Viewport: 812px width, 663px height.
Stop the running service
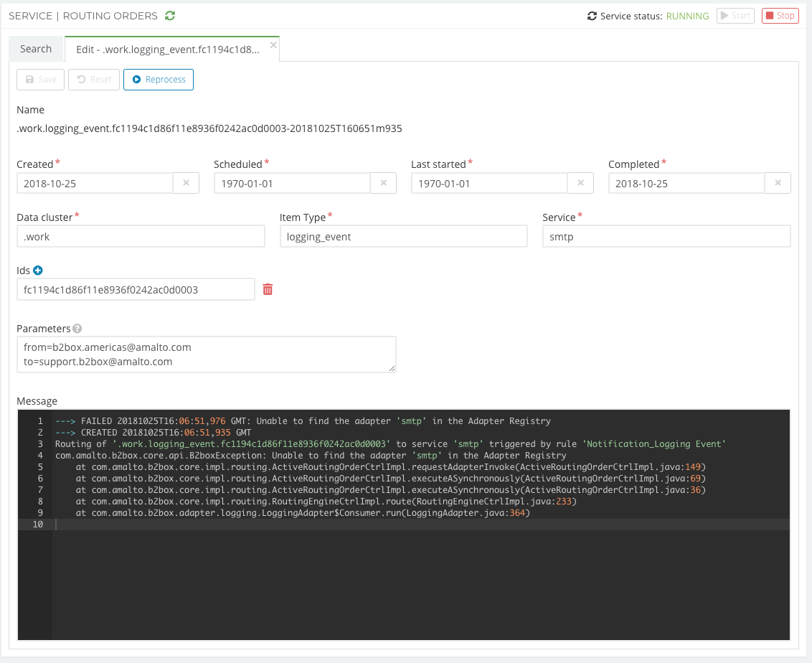click(780, 16)
